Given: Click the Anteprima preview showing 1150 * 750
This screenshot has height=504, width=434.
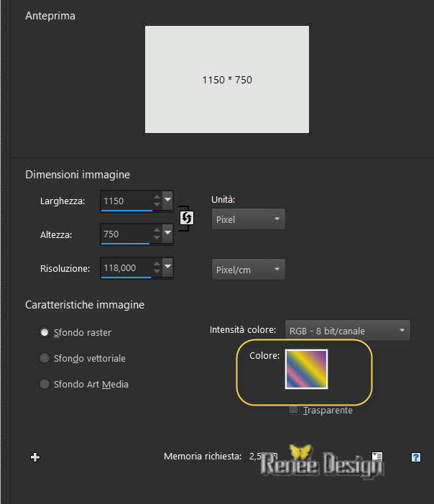Looking at the screenshot, I should [x=227, y=79].
